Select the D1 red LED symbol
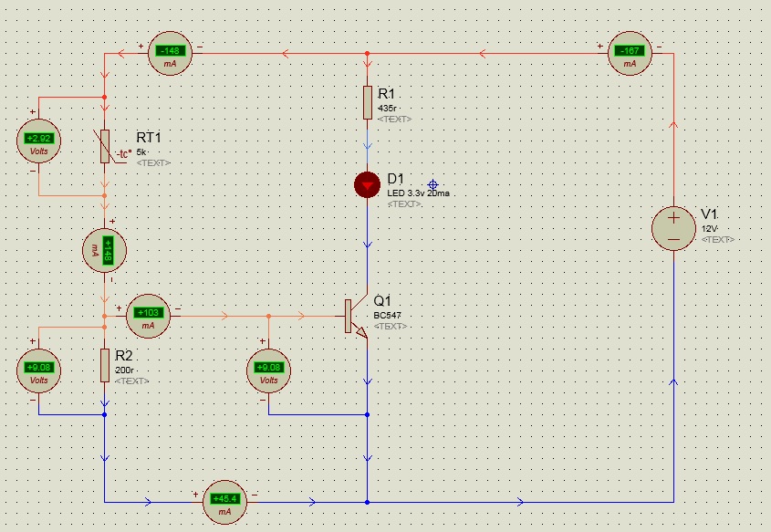771x532 pixels. 367,185
